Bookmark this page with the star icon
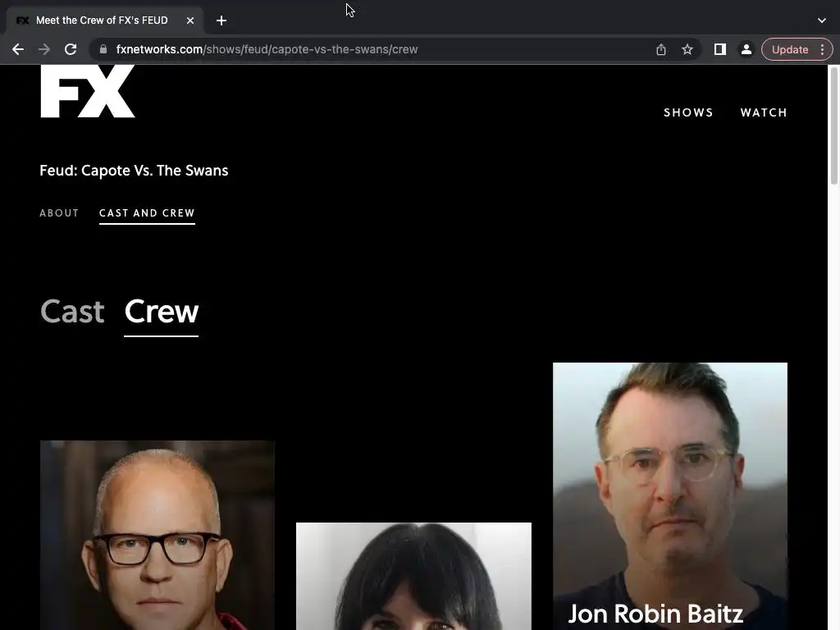The image size is (840, 630). click(687, 49)
